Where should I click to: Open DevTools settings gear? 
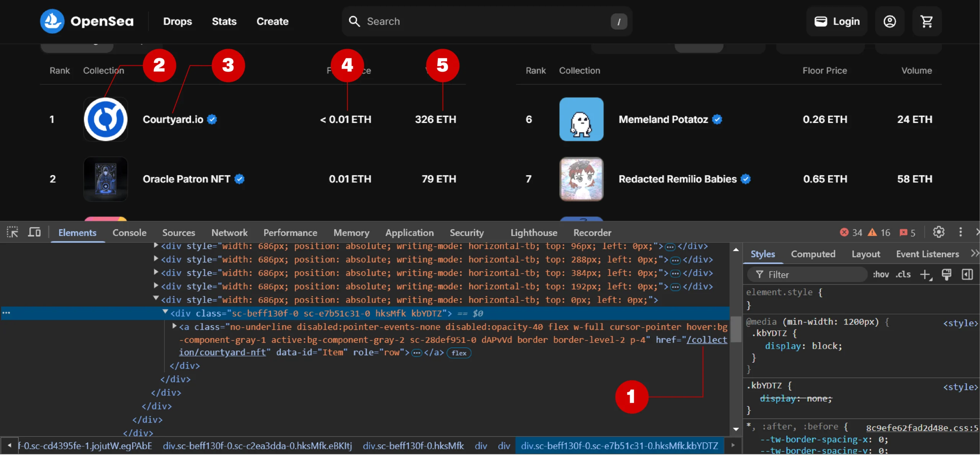[x=938, y=232]
